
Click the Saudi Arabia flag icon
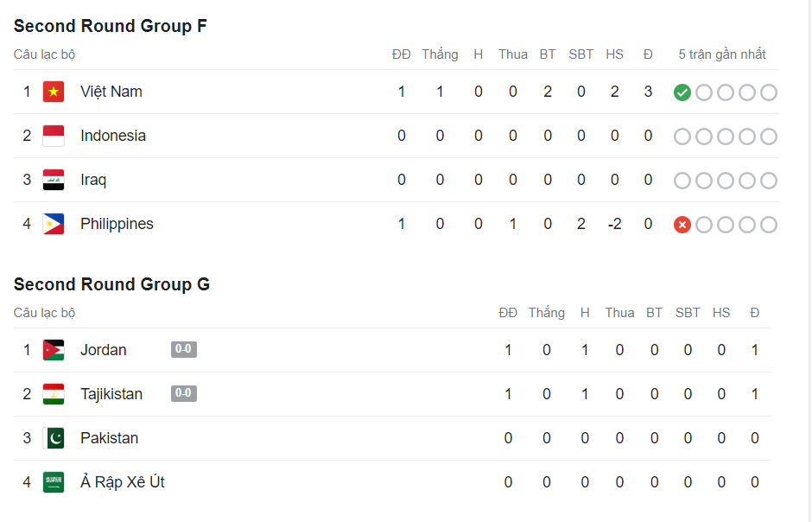click(54, 482)
